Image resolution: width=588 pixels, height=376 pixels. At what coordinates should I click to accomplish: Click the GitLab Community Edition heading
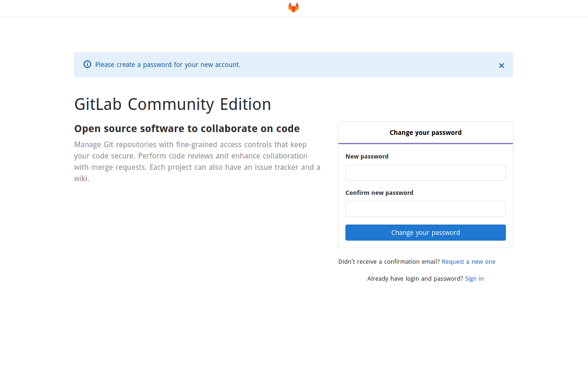coord(172,104)
